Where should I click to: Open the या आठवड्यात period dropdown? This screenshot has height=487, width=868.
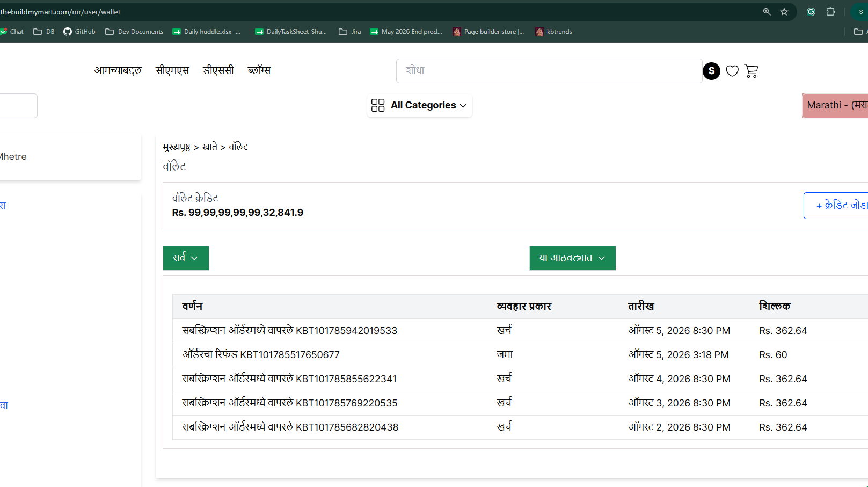pyautogui.click(x=572, y=258)
